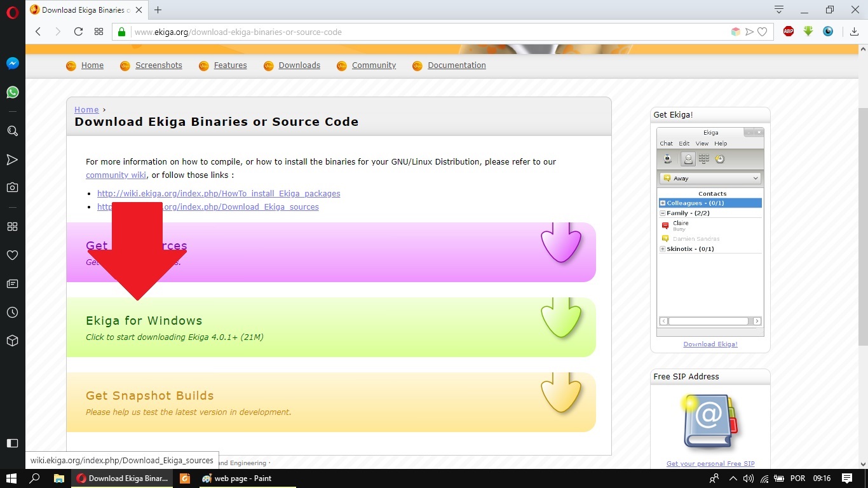868x488 pixels.
Task: Open the Community navigation link
Action: (x=374, y=65)
